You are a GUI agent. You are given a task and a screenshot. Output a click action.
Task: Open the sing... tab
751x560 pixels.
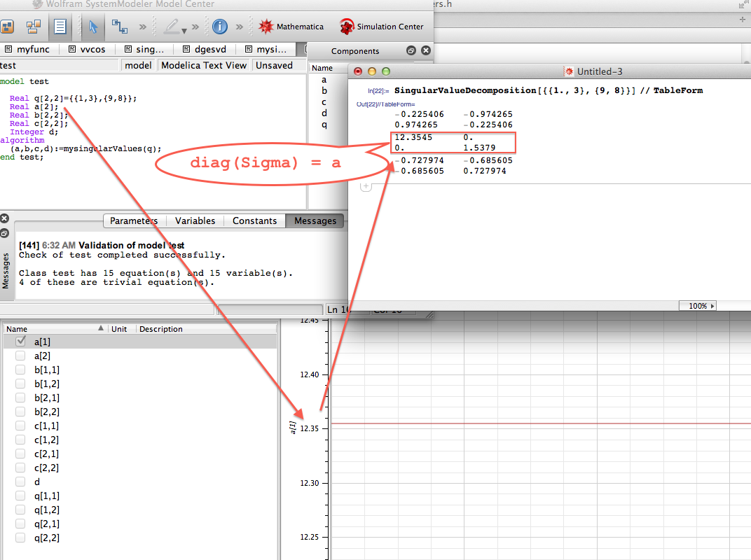click(x=144, y=49)
